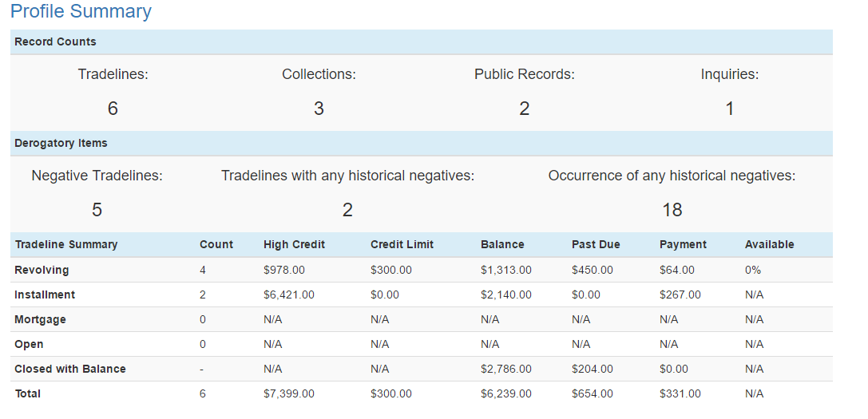Click Revolving past due $450.00

click(x=593, y=270)
